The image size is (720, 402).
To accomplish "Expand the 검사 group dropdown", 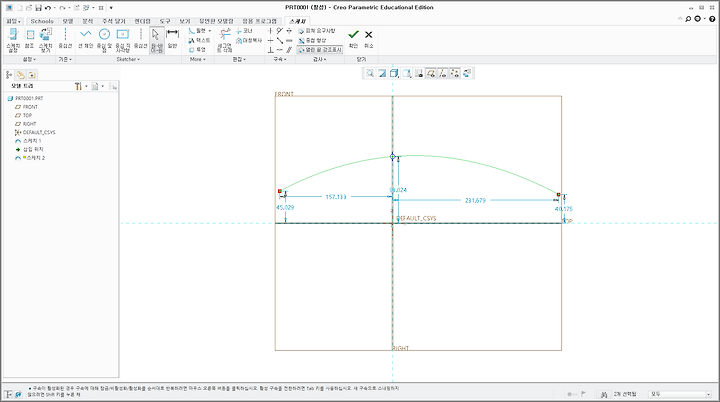I will pos(320,59).
